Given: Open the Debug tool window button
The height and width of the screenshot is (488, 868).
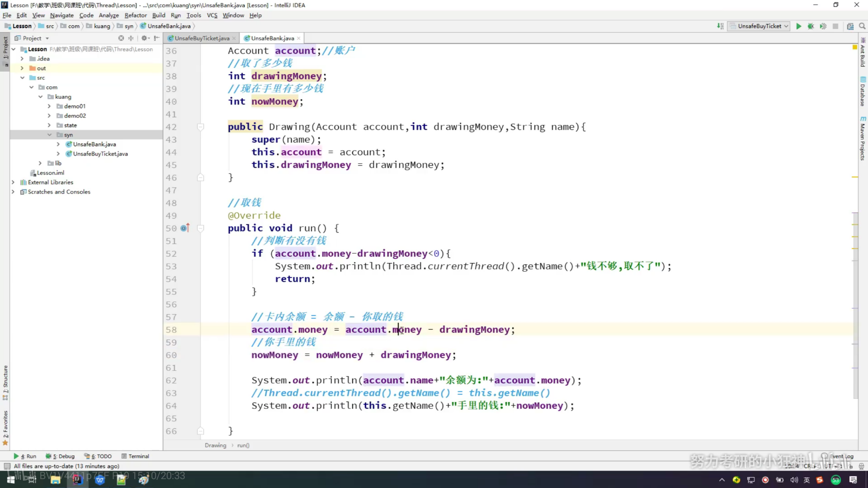Looking at the screenshot, I should [60, 456].
